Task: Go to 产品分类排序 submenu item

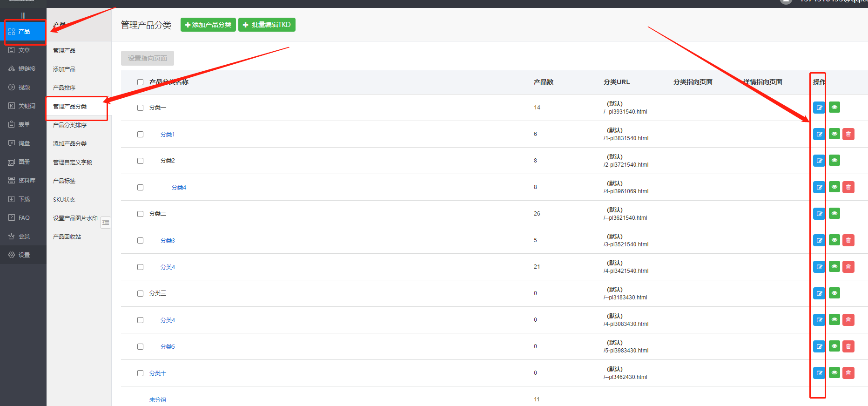Action: point(70,125)
